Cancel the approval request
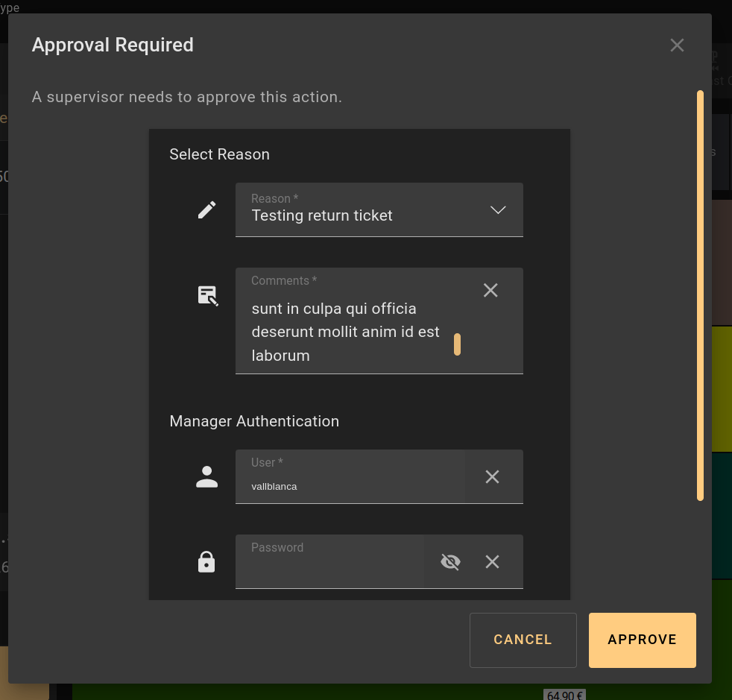Screen dimensions: 732x700 click(x=523, y=640)
